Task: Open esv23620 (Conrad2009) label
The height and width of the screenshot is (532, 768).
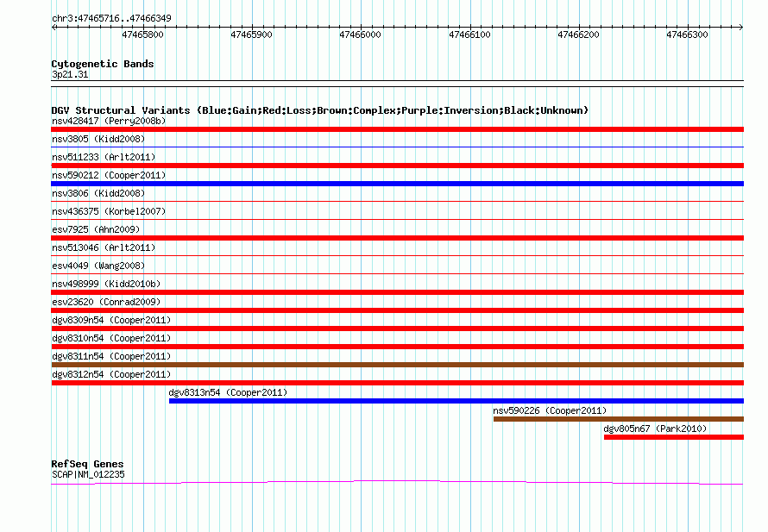Action: coord(106,302)
